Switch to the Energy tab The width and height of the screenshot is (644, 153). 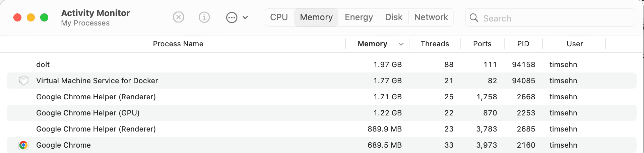359,17
